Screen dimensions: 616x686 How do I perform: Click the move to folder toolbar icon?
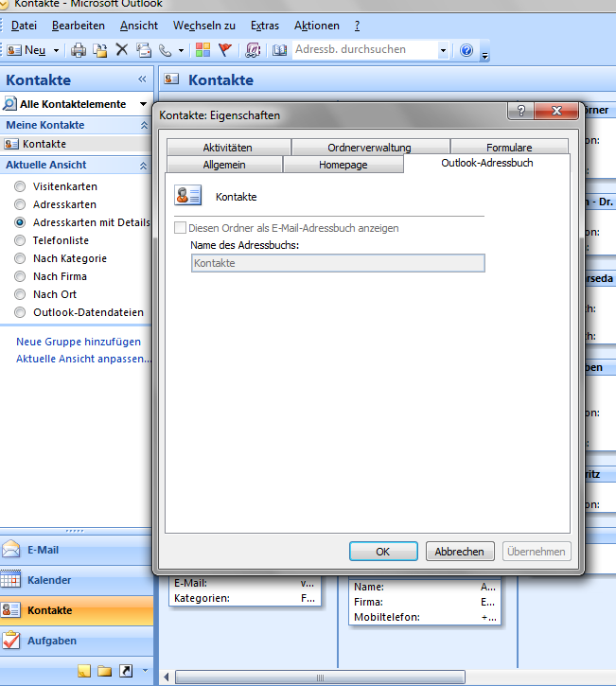[100, 50]
